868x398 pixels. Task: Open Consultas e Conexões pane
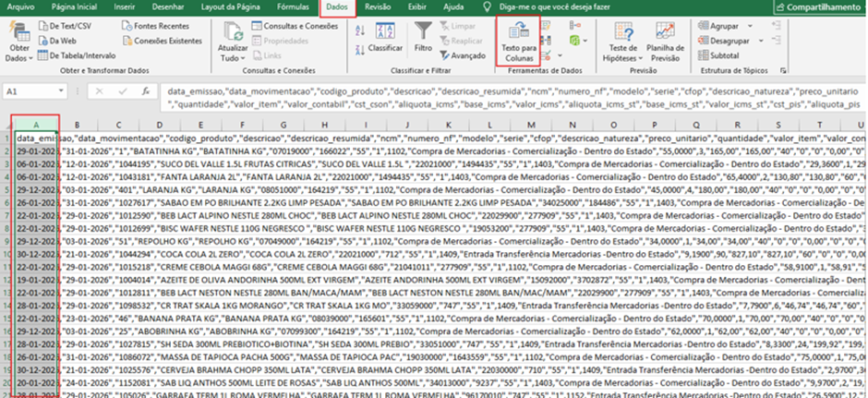(x=295, y=26)
